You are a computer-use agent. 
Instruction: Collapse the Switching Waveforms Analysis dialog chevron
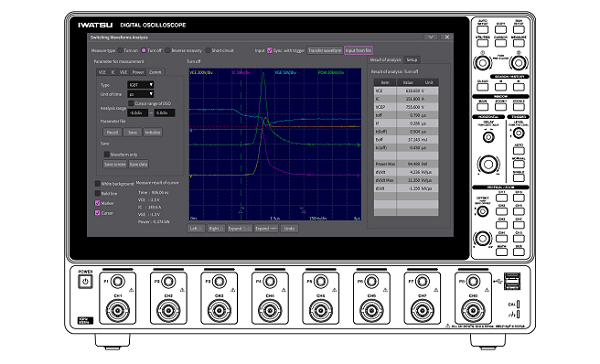(431, 37)
